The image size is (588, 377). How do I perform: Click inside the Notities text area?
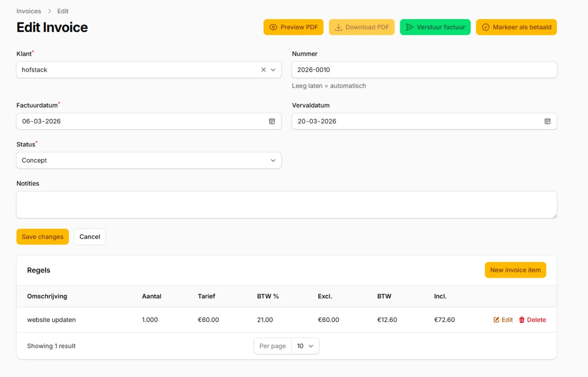tap(287, 204)
